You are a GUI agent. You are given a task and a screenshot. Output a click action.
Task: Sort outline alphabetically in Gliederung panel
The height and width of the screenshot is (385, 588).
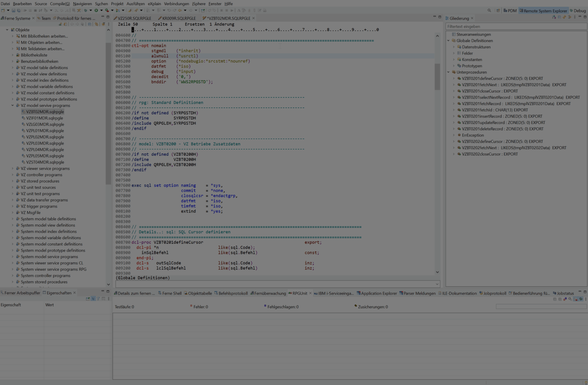coord(554,17)
